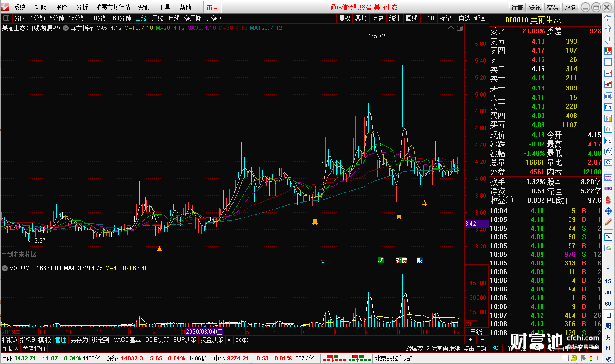This screenshot has height=364, width=615.
Task: Open the 画线 drawing tools
Action: click(x=412, y=18)
